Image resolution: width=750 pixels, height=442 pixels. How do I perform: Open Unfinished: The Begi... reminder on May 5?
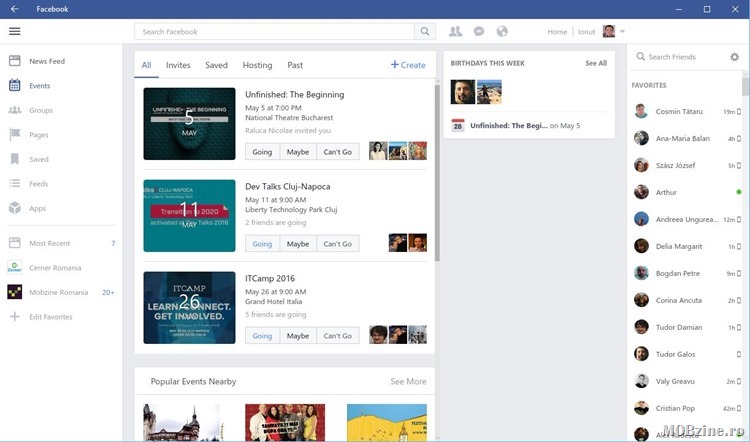tap(516, 125)
